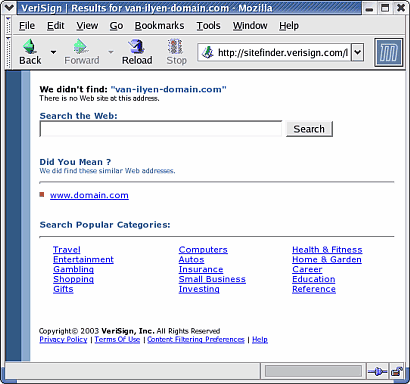Click into the Search the Web text box

pos(161,129)
